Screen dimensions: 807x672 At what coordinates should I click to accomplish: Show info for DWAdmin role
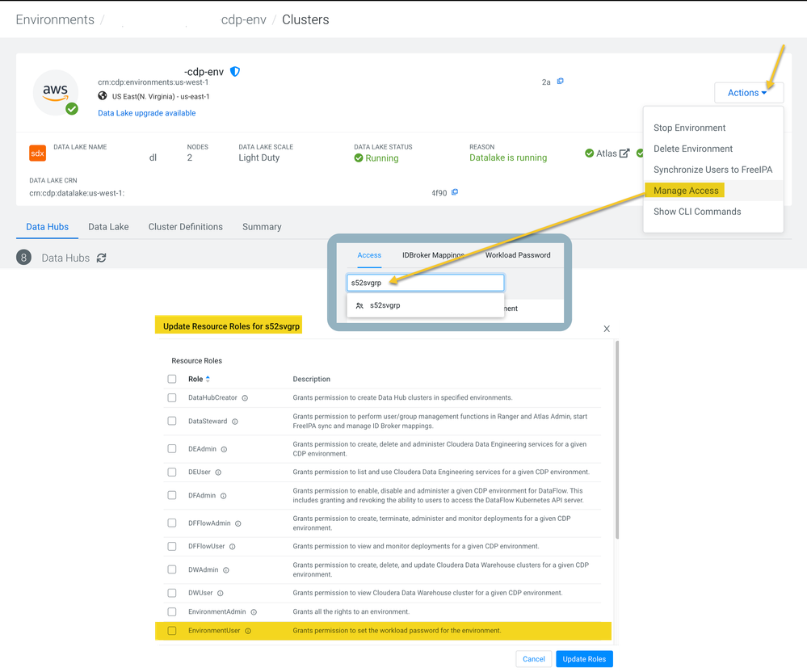pyautogui.click(x=226, y=570)
